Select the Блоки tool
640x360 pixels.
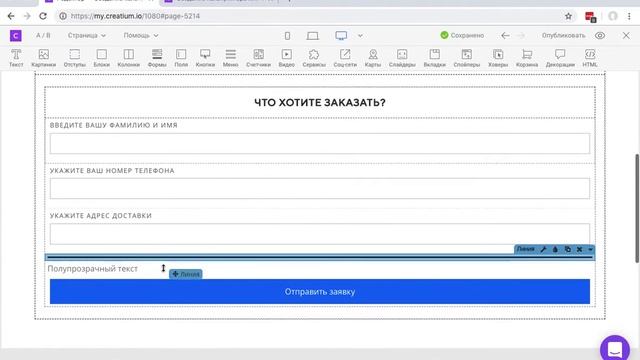point(102,58)
